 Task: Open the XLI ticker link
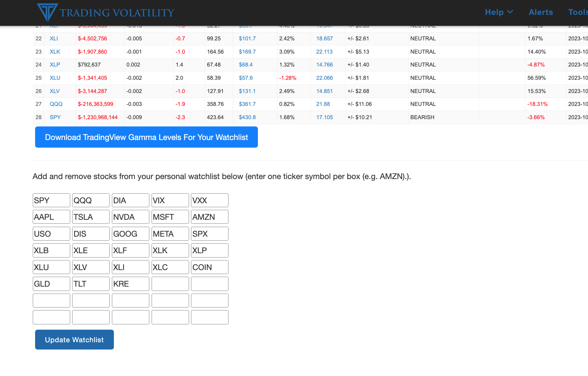coord(54,38)
